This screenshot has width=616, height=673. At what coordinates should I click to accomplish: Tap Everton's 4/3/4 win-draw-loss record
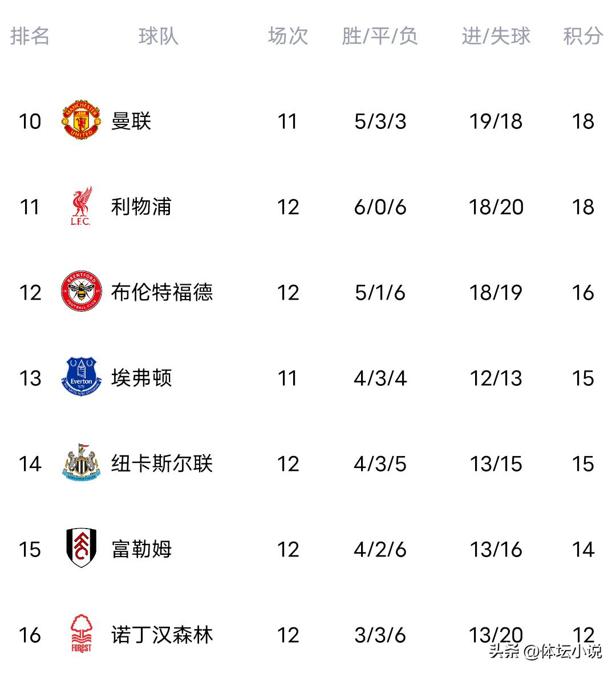pos(380,378)
